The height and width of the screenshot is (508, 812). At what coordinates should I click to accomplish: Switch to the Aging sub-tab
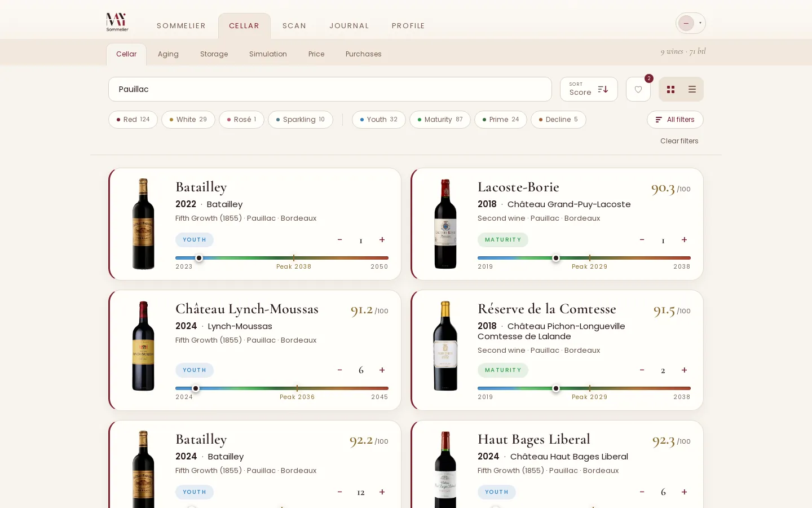pyautogui.click(x=168, y=54)
